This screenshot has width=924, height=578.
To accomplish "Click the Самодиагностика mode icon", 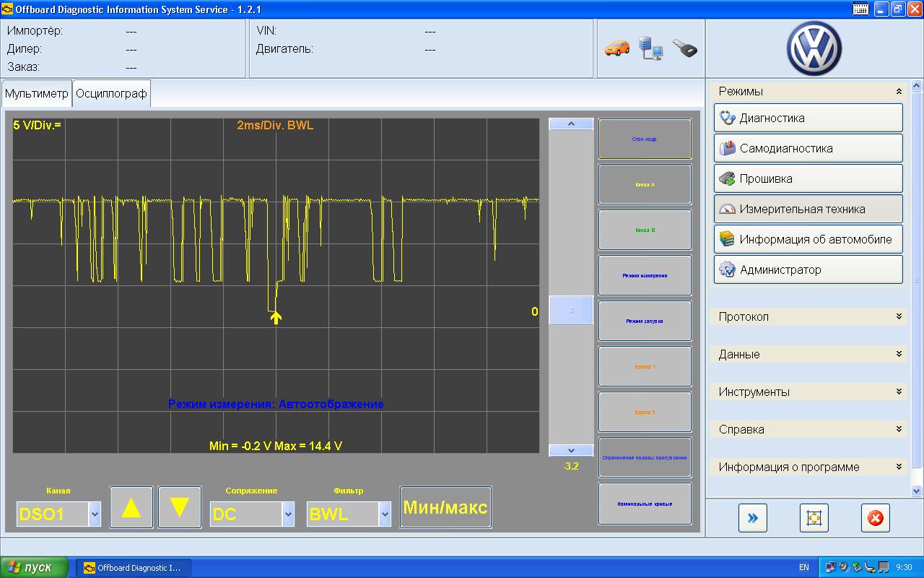I will (727, 148).
